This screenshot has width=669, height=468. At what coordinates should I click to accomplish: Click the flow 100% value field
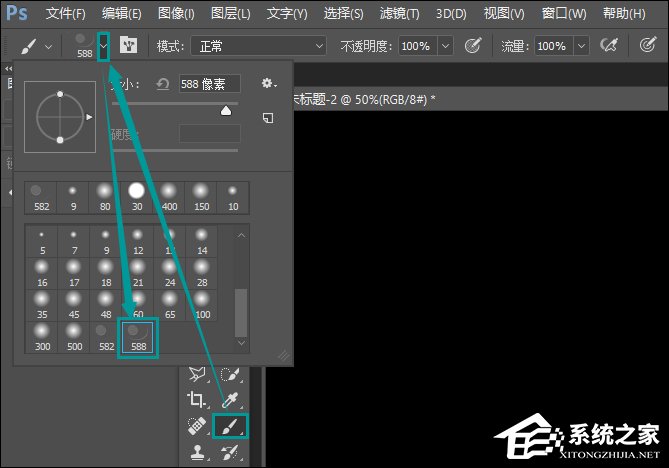pyautogui.click(x=554, y=46)
